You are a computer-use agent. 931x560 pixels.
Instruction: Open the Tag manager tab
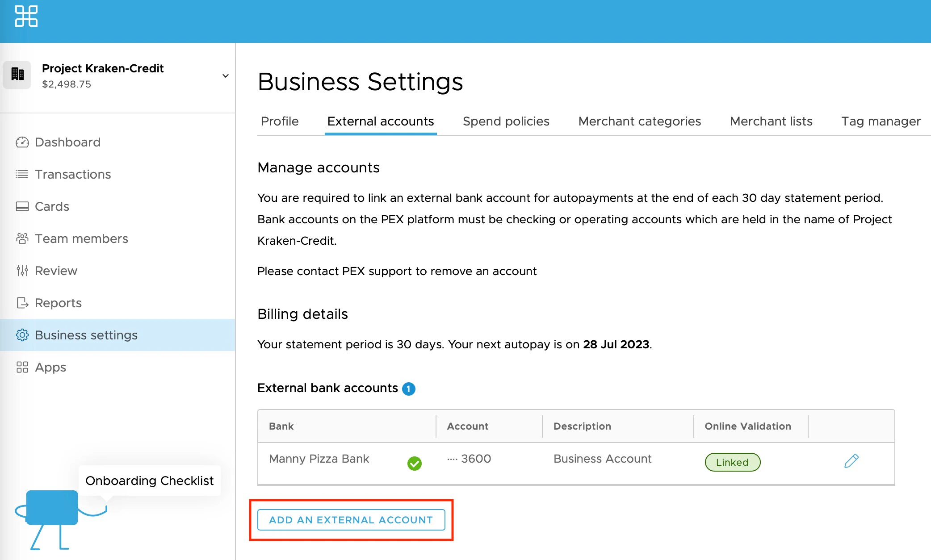pos(881,121)
